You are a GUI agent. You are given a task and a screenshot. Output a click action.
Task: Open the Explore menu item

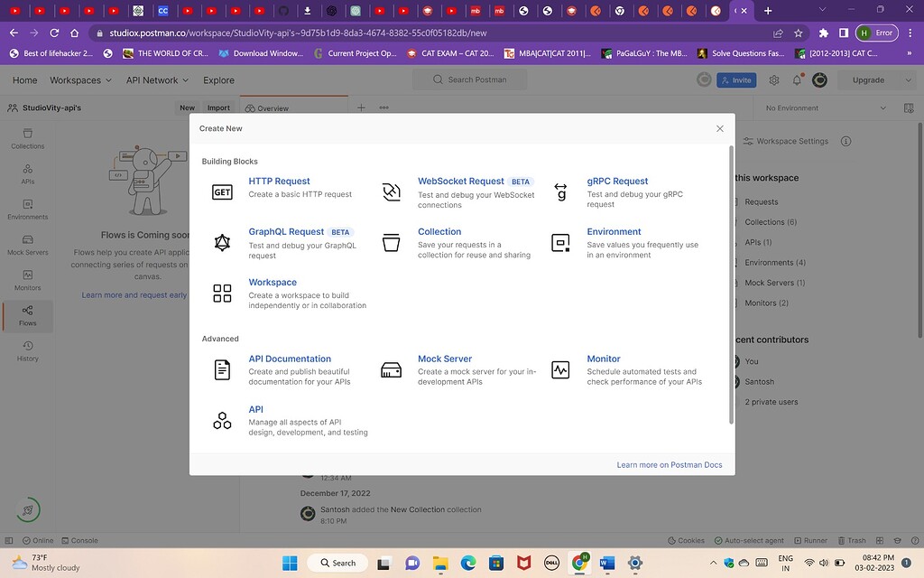[217, 79]
